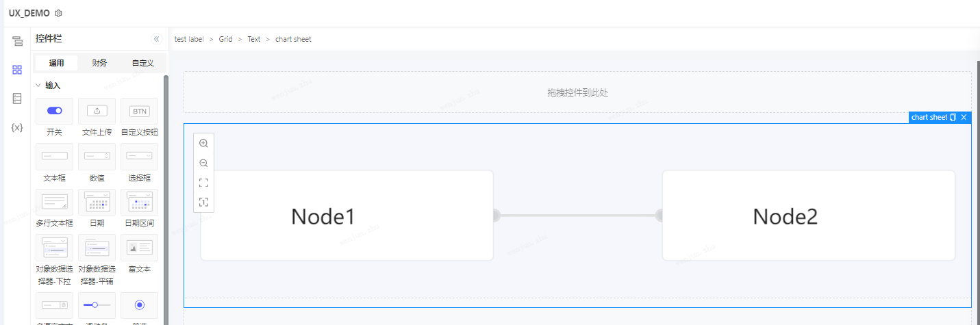Pick the 选择框 dropdown widget
This screenshot has height=325, width=980.
pos(140,157)
